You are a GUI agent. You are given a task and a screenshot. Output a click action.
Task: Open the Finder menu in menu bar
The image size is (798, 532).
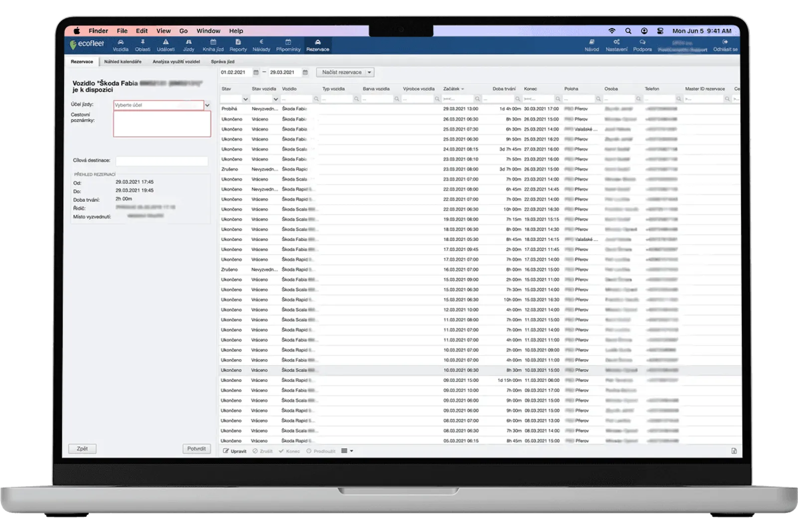(98, 31)
